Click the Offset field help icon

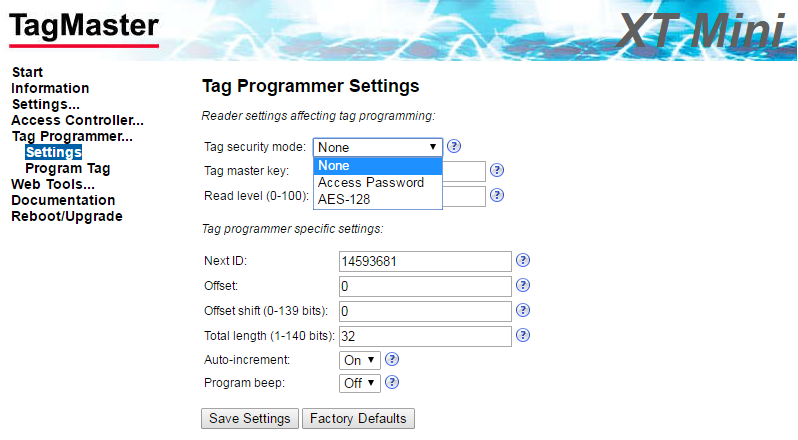[523, 285]
